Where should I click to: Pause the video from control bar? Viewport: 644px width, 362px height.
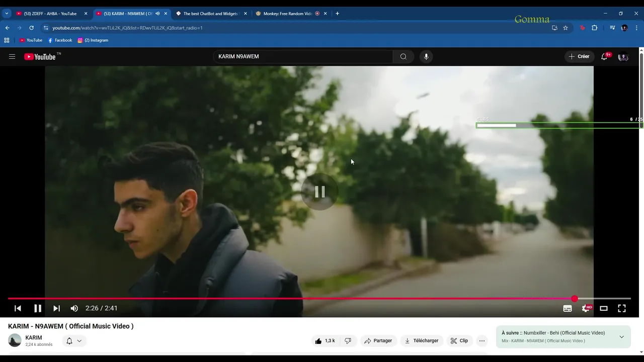[x=38, y=308]
